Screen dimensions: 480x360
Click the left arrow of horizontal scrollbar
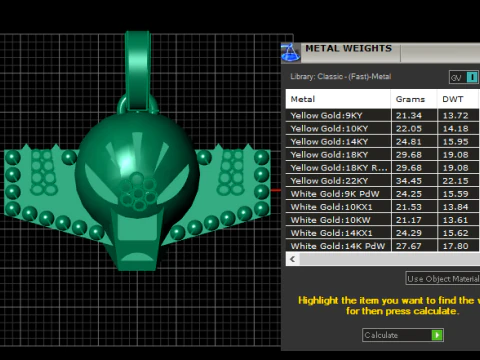point(293,259)
